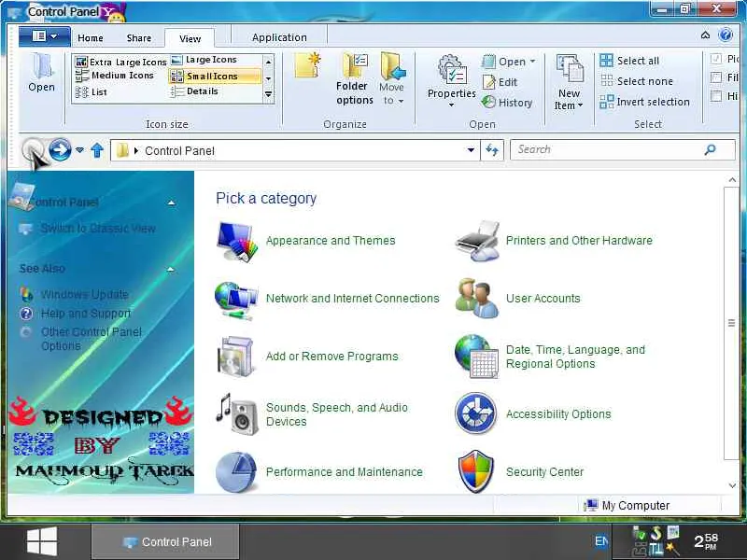The width and height of the screenshot is (747, 560).
Task: Click the Edit item in Open group
Action: point(500,82)
